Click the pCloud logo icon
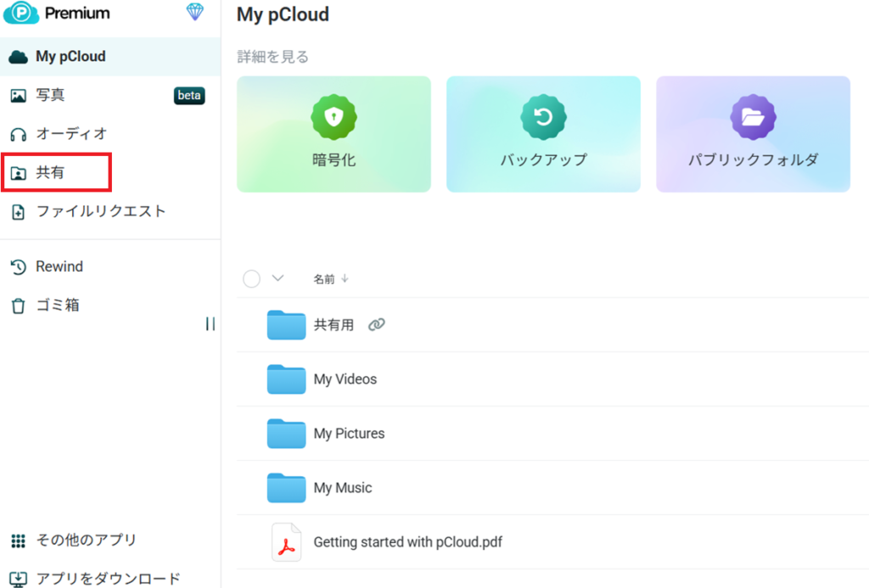 pos(21,13)
